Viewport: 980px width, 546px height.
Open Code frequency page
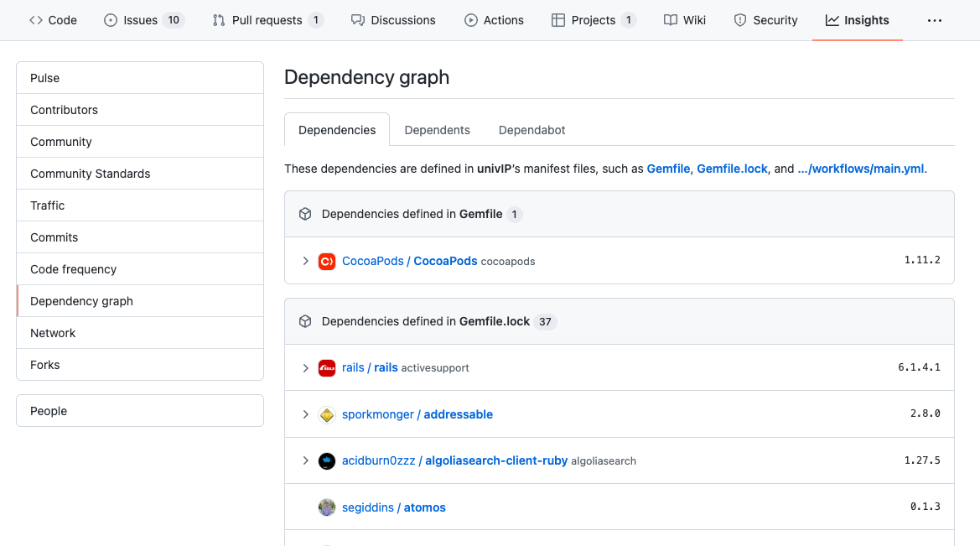[140, 269]
